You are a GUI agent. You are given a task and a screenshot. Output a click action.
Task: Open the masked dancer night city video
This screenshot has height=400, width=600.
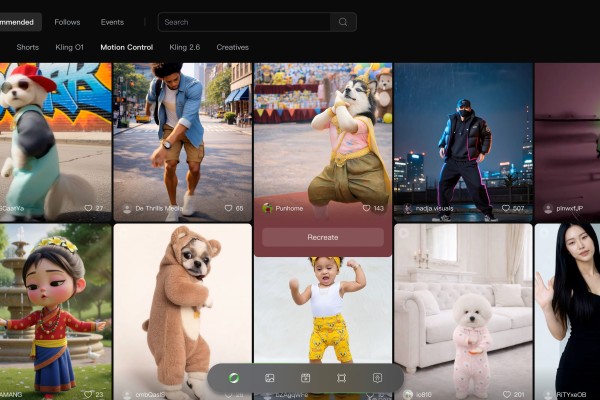pos(463,142)
